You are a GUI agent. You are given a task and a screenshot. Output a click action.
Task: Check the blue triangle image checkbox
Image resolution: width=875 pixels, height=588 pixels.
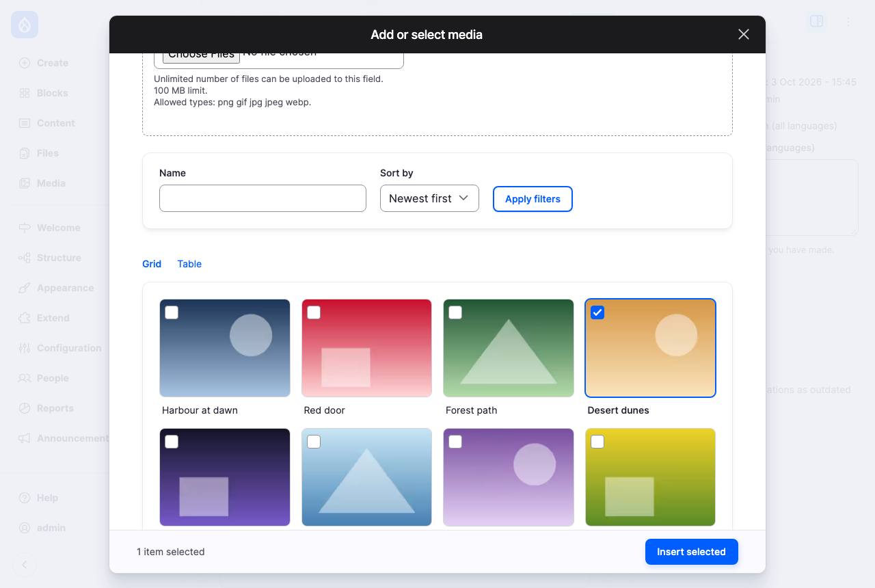pyautogui.click(x=314, y=442)
